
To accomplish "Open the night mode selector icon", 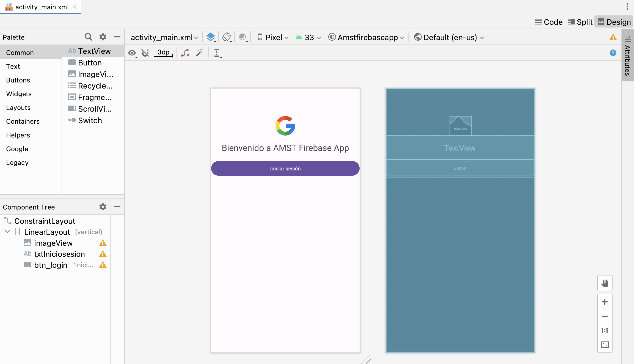I will tap(243, 37).
